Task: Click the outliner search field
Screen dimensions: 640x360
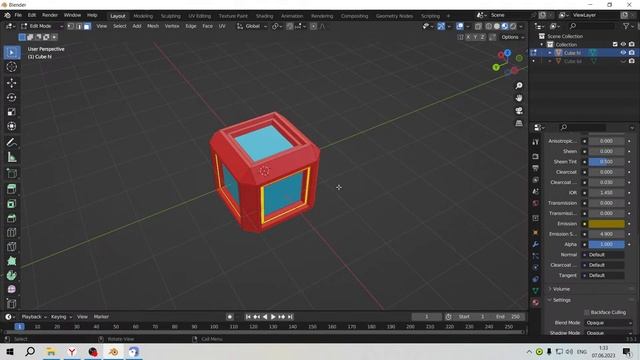Action: pyautogui.click(x=591, y=26)
